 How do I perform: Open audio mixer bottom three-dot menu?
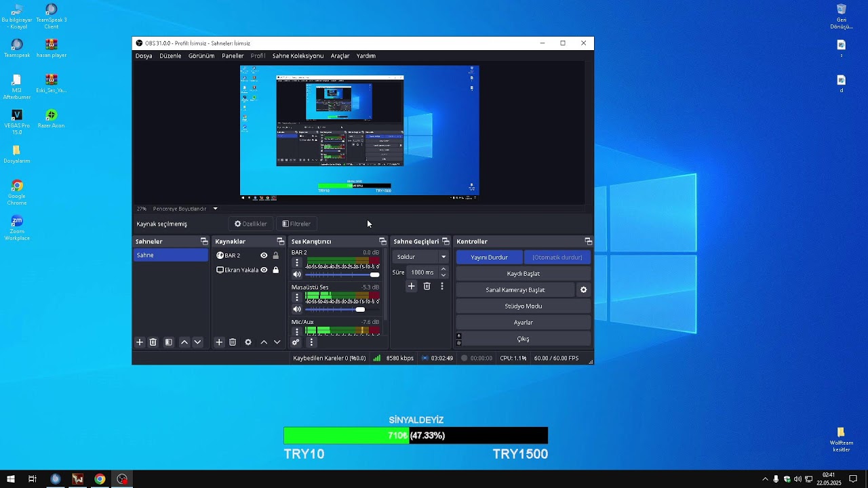coord(311,342)
